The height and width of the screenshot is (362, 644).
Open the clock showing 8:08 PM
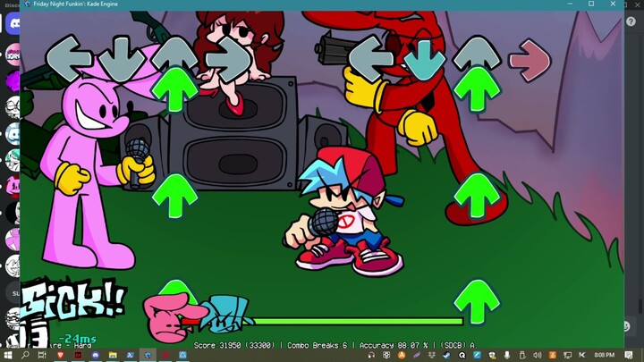(x=605, y=355)
